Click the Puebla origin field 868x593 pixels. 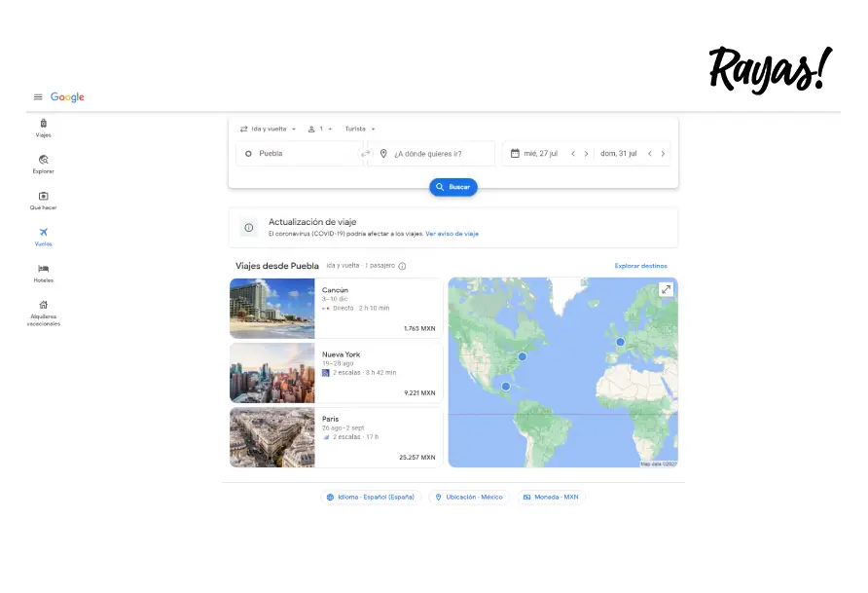pos(299,154)
